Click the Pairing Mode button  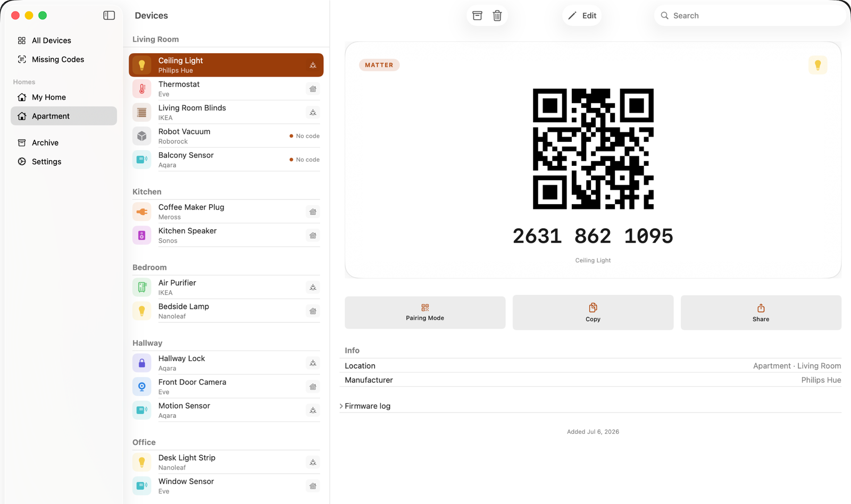(425, 313)
